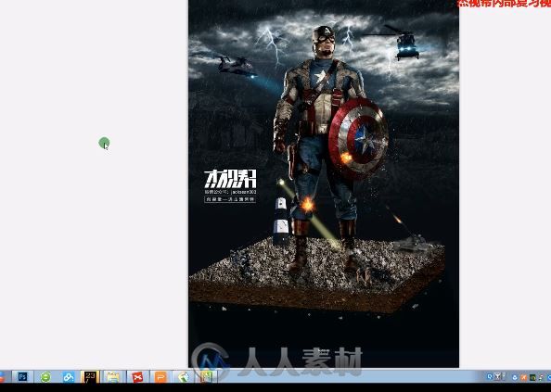This screenshot has height=392, width=551.
Task: Click the Windows Start orb
Action: [2, 377]
